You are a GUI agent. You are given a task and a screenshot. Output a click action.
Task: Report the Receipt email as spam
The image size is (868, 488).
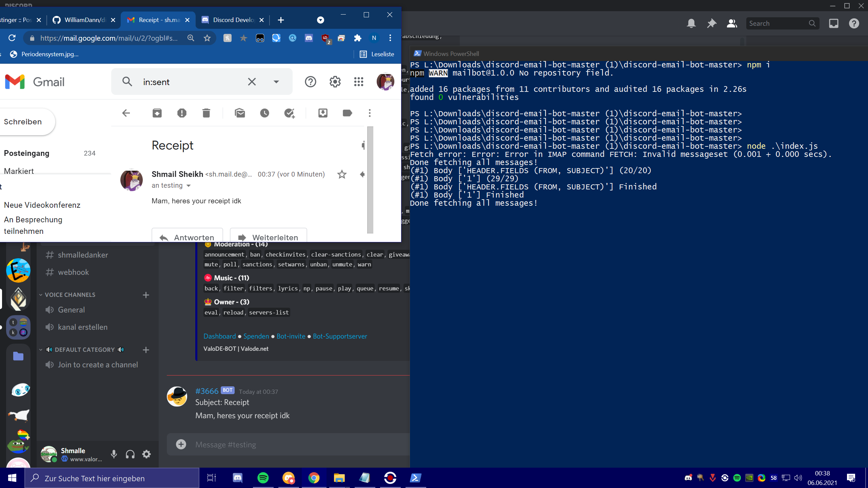182,113
